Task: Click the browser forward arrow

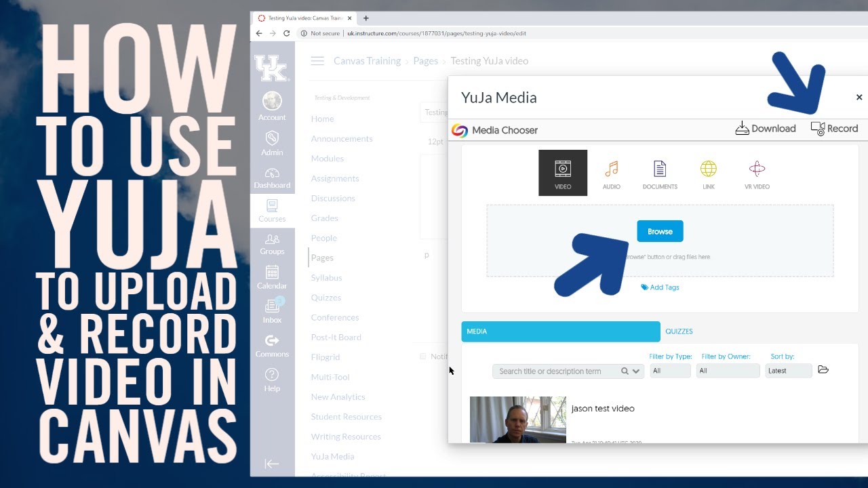Action: [x=273, y=33]
